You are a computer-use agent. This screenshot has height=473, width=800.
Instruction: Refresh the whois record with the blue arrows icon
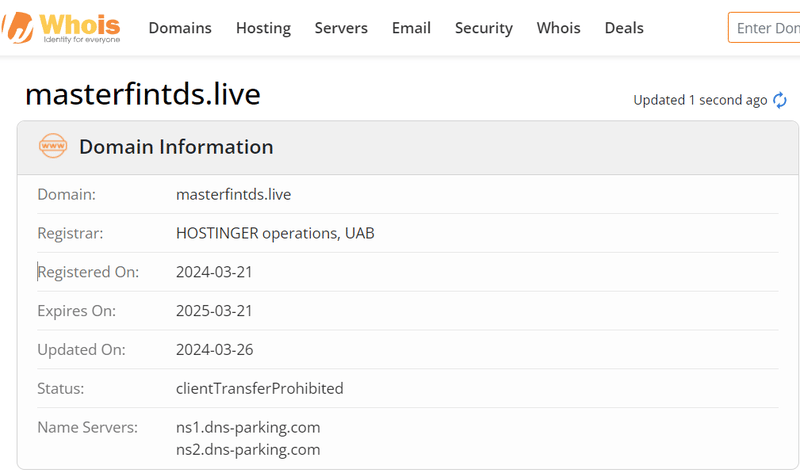pyautogui.click(x=780, y=100)
